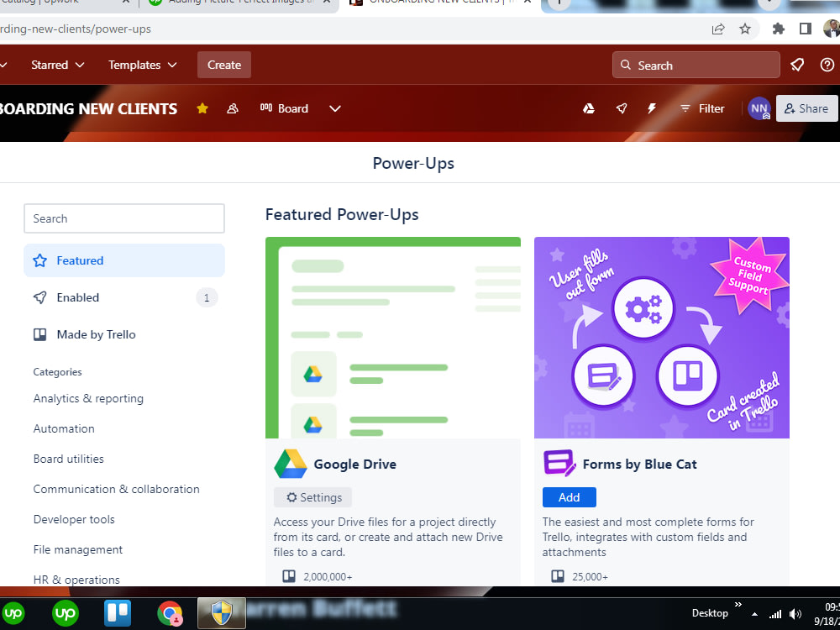This screenshot has height=630, width=840.
Task: Open the Google Drive power-up icon in board header
Action: pyautogui.click(x=589, y=108)
